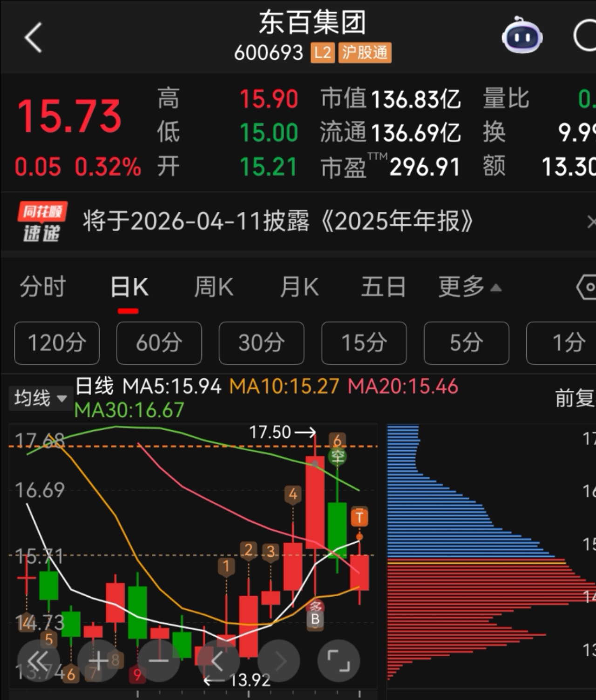Image resolution: width=596 pixels, height=700 pixels.
Task: Choose the 30分 interval
Action: (x=262, y=343)
